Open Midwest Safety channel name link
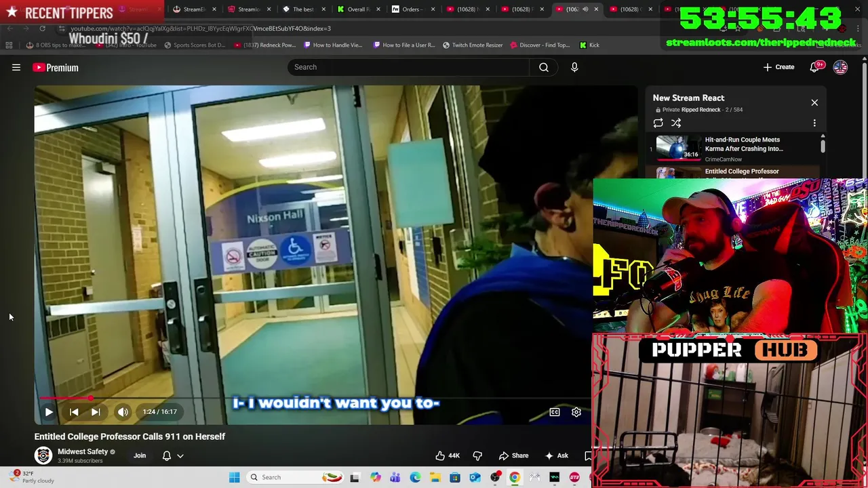 83,451
